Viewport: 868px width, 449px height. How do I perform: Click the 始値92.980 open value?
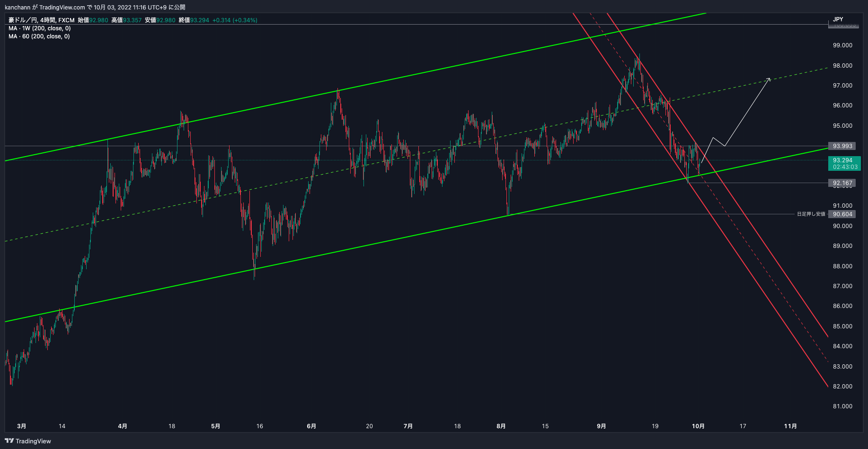[93, 20]
